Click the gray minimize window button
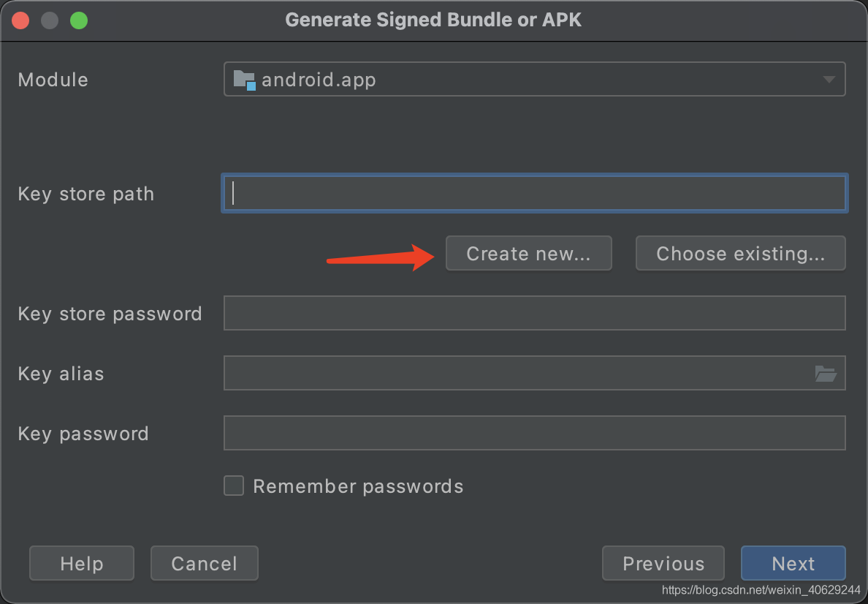The image size is (868, 604). click(50, 20)
